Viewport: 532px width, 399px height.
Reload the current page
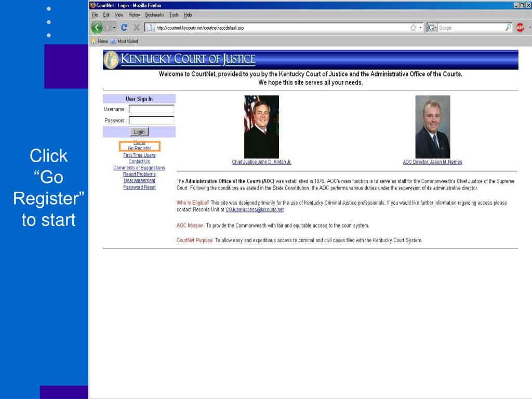pos(124,28)
